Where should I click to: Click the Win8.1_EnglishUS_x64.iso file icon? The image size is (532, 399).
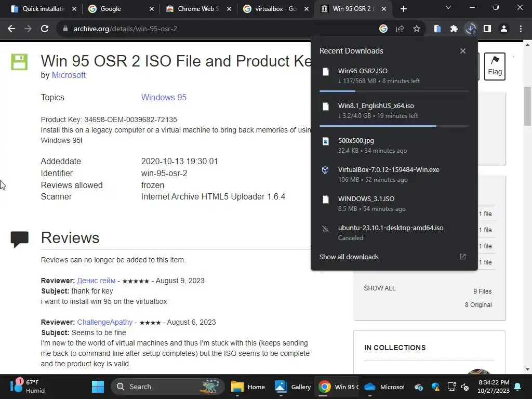(326, 107)
